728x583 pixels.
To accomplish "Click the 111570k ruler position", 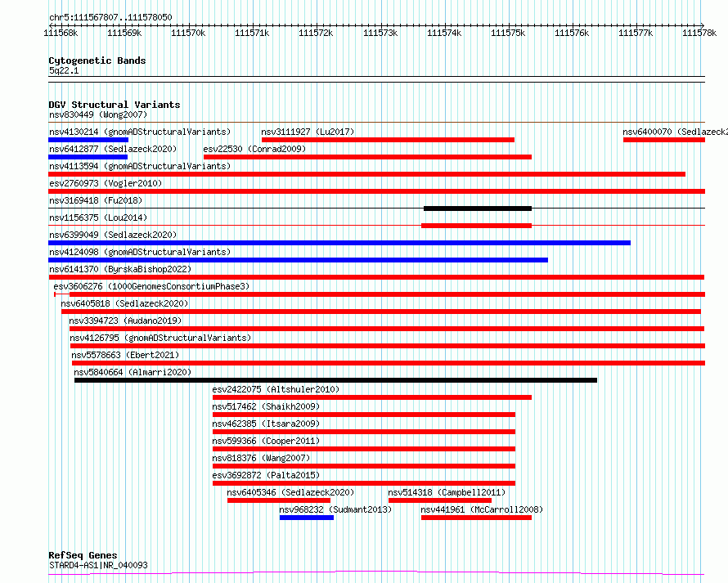I will pos(188,33).
